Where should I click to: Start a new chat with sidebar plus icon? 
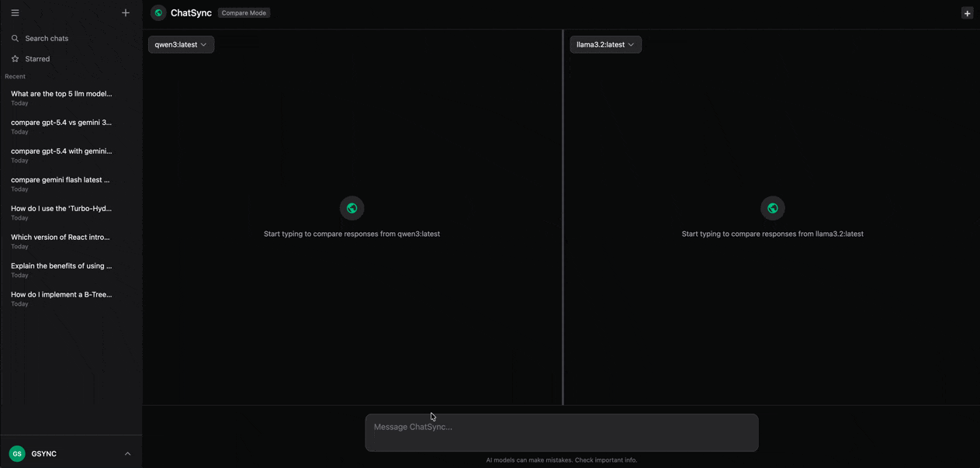coord(126,12)
